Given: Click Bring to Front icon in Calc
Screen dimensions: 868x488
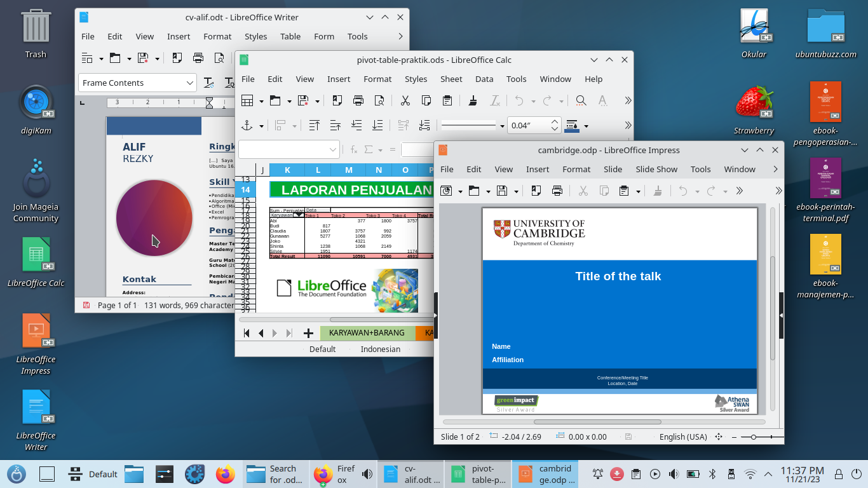Looking at the screenshot, I should tap(314, 126).
